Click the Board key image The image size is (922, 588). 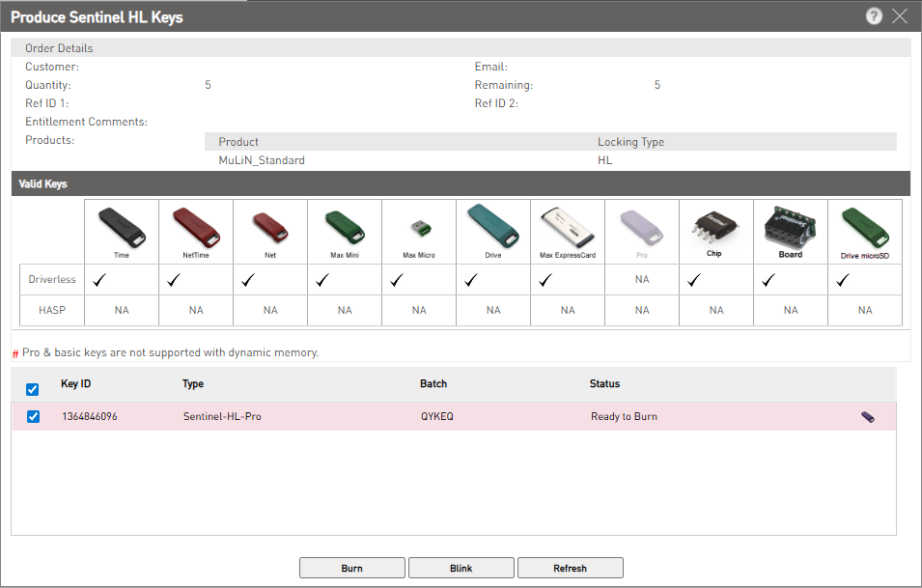pos(791,226)
